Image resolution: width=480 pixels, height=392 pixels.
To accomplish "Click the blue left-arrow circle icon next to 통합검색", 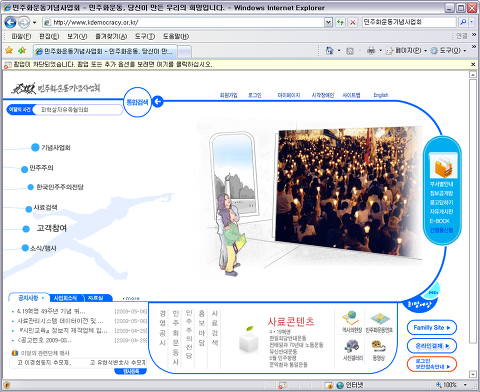I will (158, 102).
